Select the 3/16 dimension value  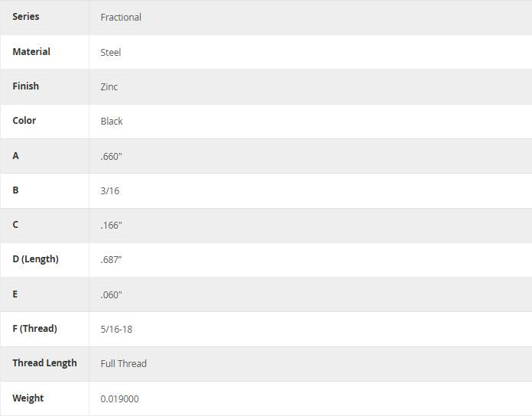coord(110,191)
